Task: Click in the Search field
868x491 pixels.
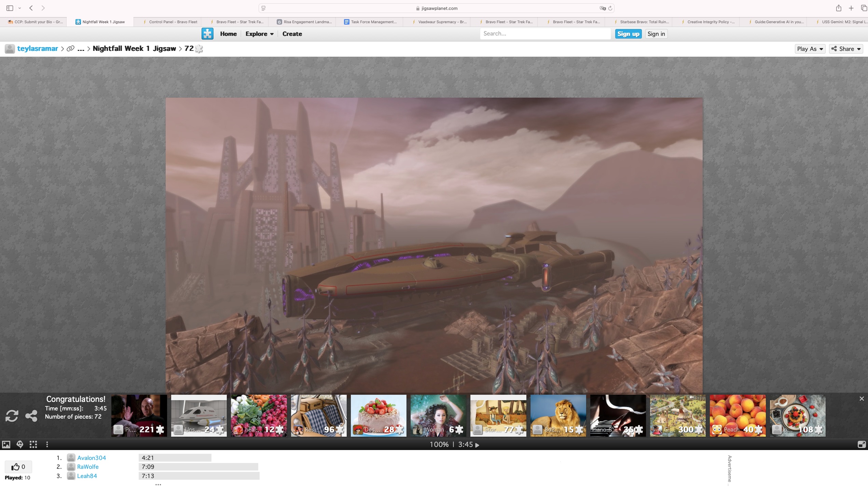Action: coord(545,33)
